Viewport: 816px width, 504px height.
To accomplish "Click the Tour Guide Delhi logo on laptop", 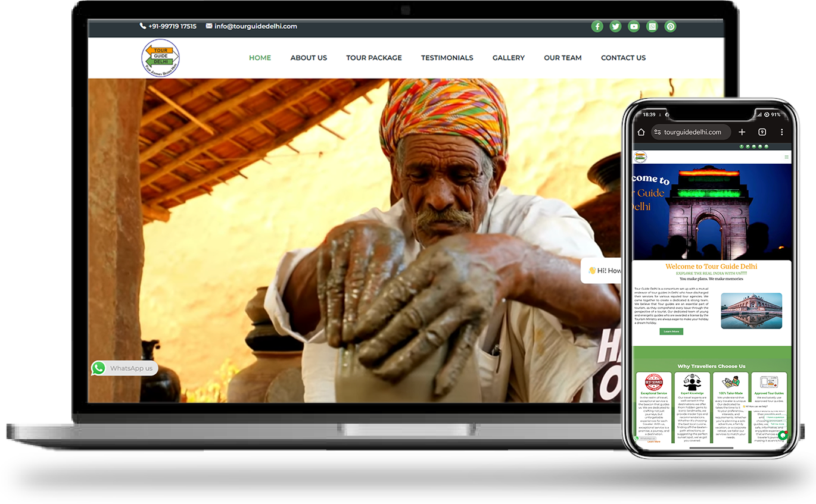I will (x=160, y=58).
